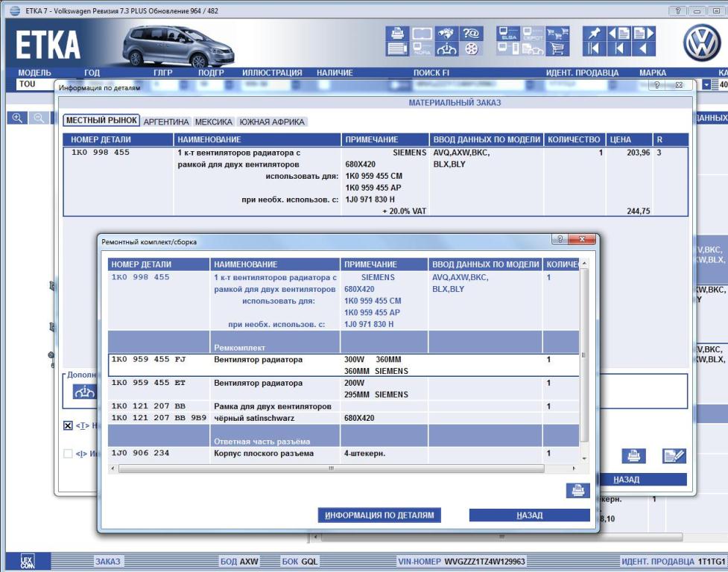The height and width of the screenshot is (572, 728).
Task: Click the printer icon in the main ETKA toolbar
Action: tap(397, 34)
